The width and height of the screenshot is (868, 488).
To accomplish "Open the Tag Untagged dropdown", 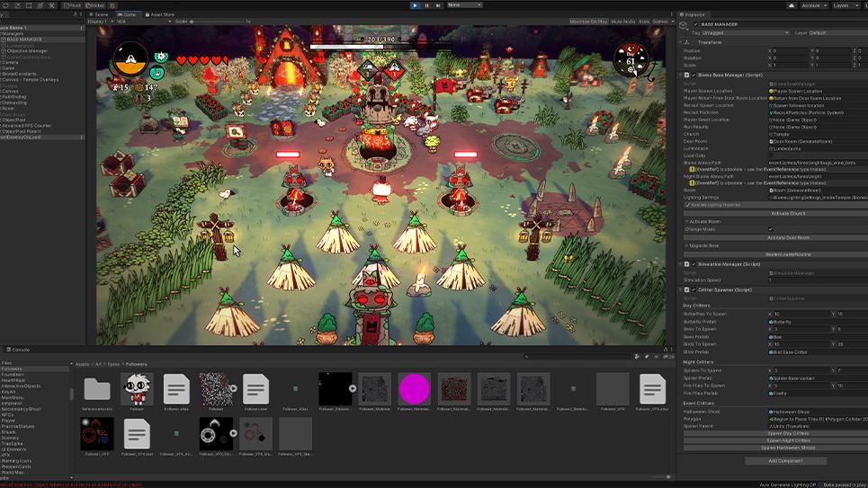I will point(745,32).
